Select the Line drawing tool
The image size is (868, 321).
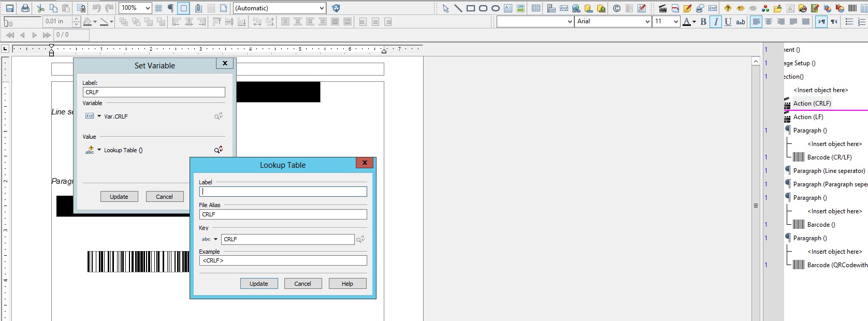tap(458, 8)
